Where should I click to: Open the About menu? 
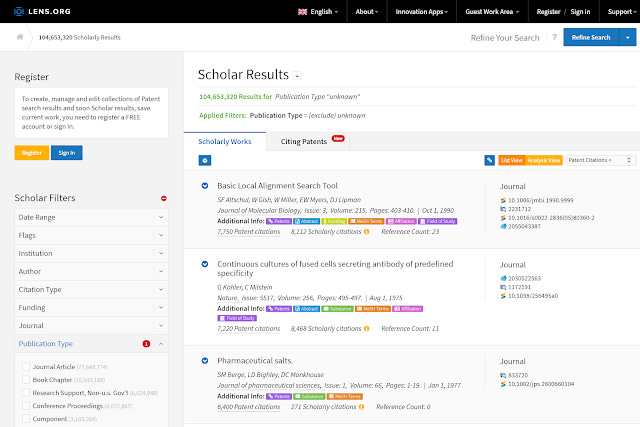367,12
